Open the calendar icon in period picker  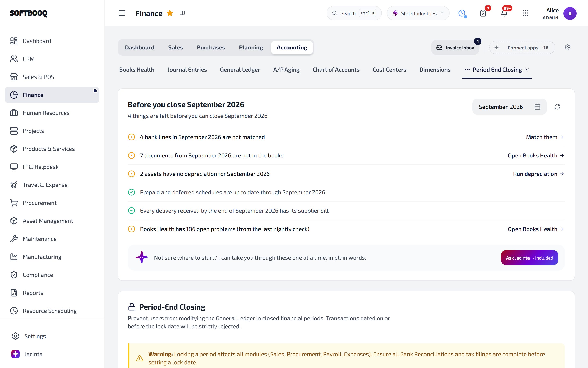(537, 107)
